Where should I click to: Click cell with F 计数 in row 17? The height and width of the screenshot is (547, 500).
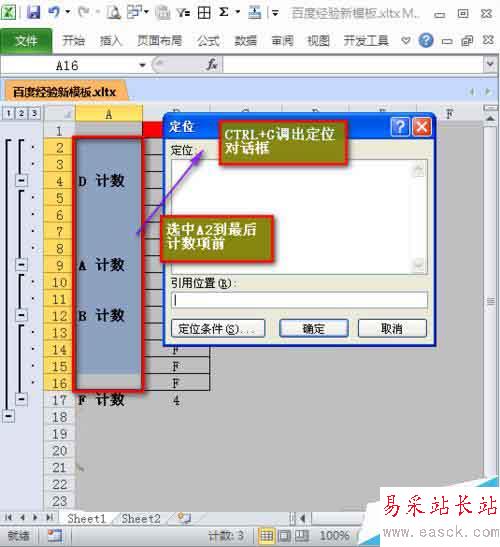(109, 400)
